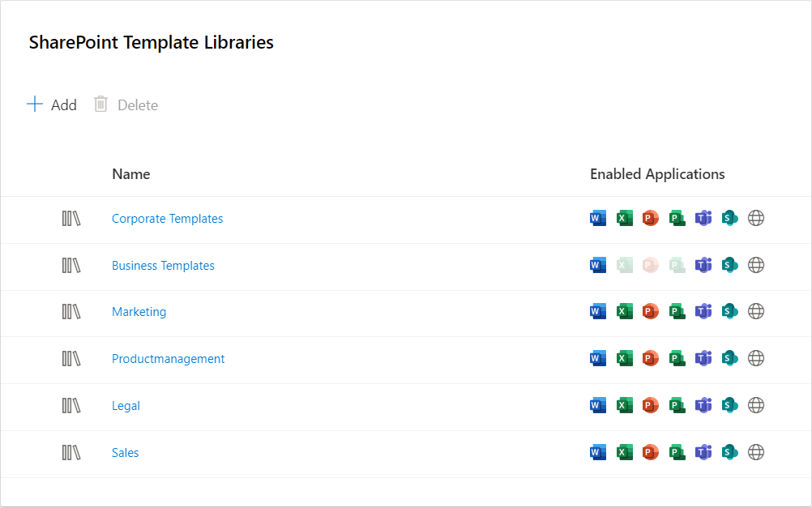This screenshot has width=812, height=508.
Task: Click dimmed Excel icon in Business Templates row
Action: (x=624, y=265)
